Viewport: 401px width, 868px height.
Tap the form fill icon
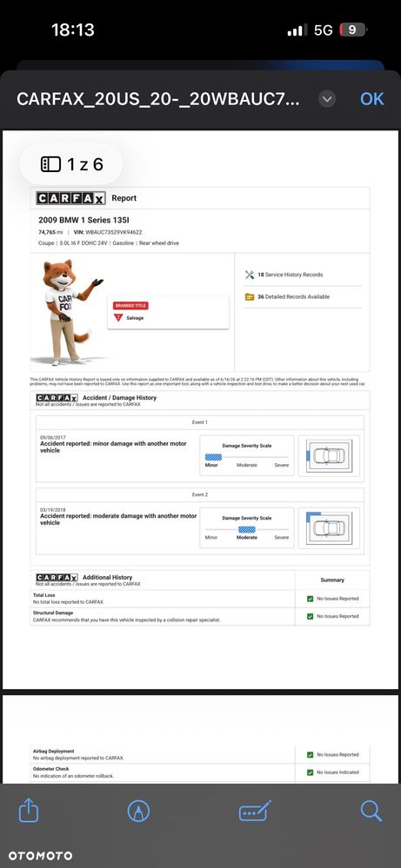pyautogui.click(x=255, y=811)
